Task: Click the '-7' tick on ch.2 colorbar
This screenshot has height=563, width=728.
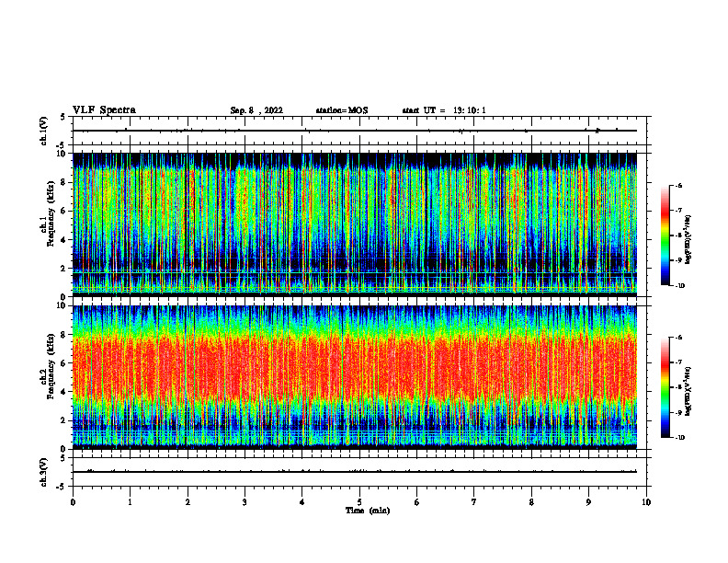Action: 679,362
